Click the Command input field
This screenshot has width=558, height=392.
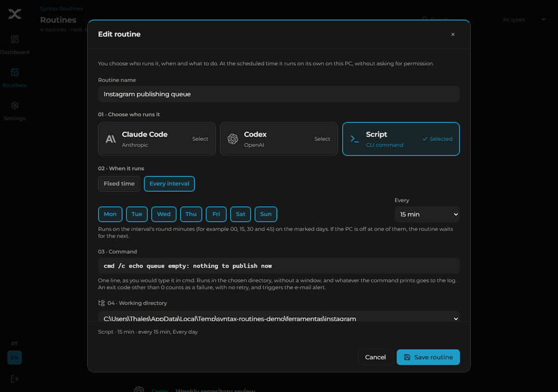pos(279,266)
